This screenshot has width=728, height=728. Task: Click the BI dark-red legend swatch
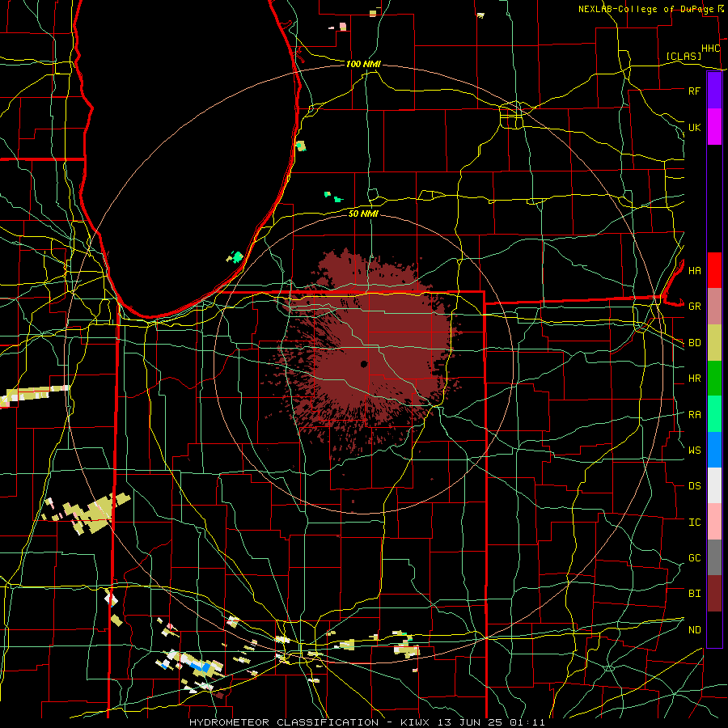click(x=714, y=594)
